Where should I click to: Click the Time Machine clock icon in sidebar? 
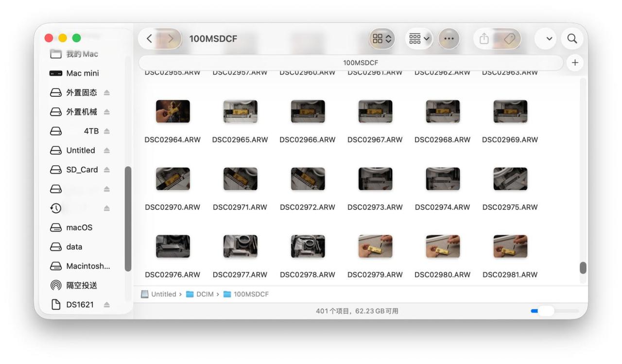point(56,208)
